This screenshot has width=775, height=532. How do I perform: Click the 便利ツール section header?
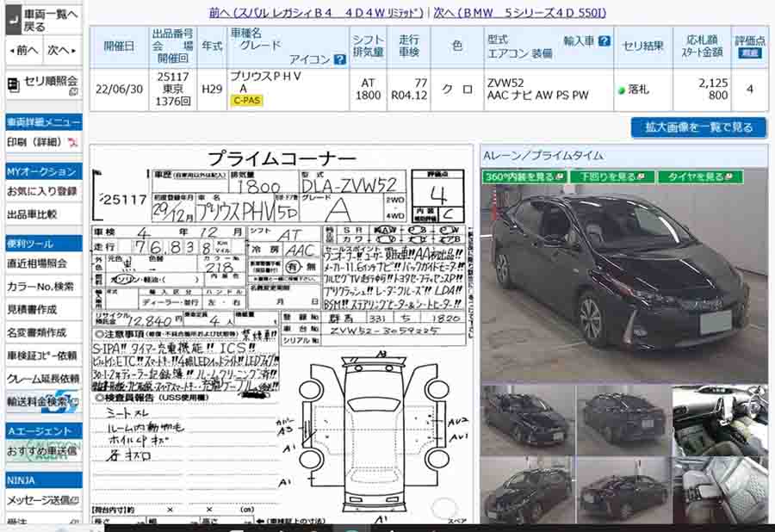[x=44, y=244]
